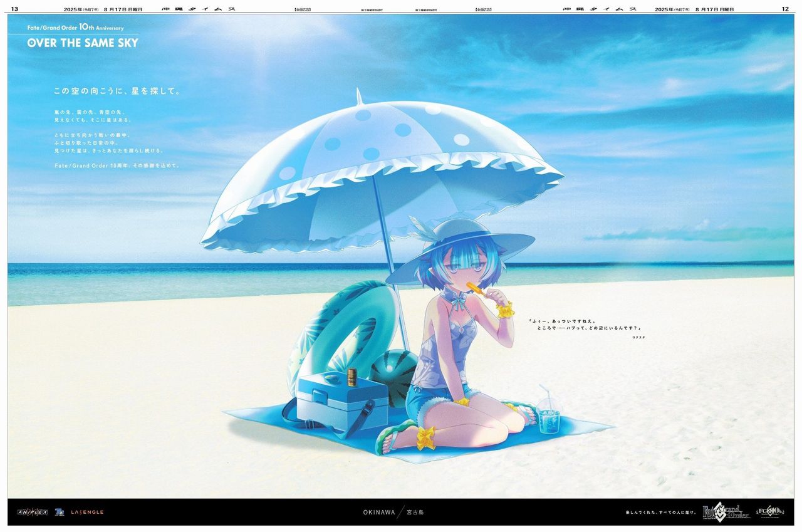
Task: Click the '宮古島' text in the footer
Action: (x=415, y=512)
